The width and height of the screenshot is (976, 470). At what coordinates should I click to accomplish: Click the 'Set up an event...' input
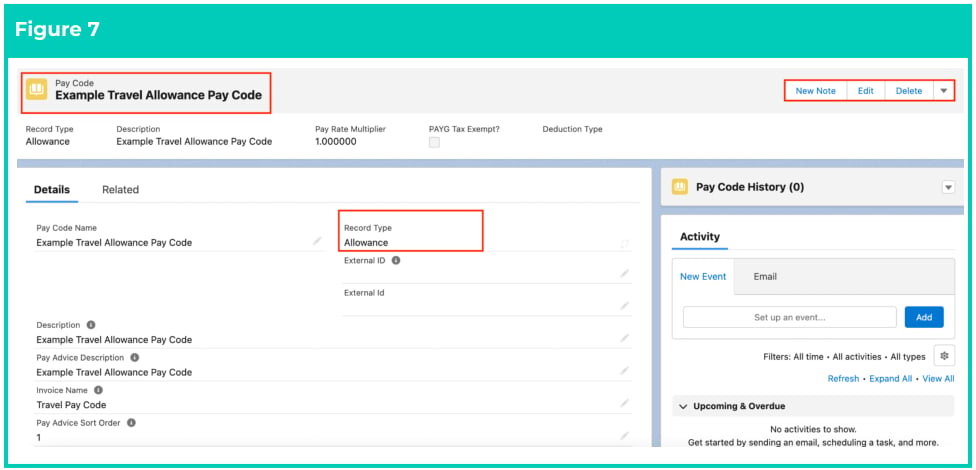click(x=789, y=317)
